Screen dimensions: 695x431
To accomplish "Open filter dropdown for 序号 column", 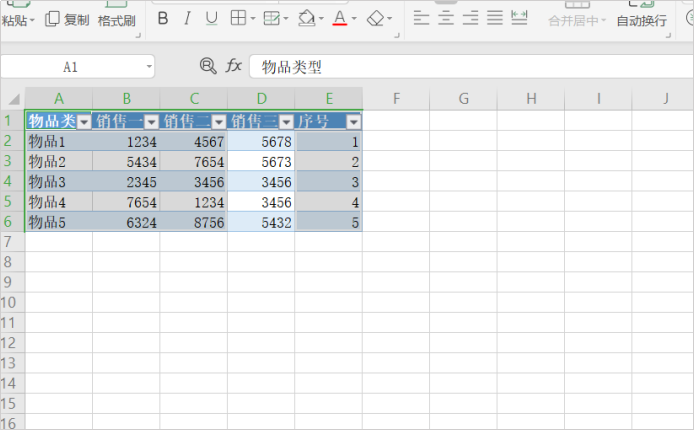I will [353, 122].
